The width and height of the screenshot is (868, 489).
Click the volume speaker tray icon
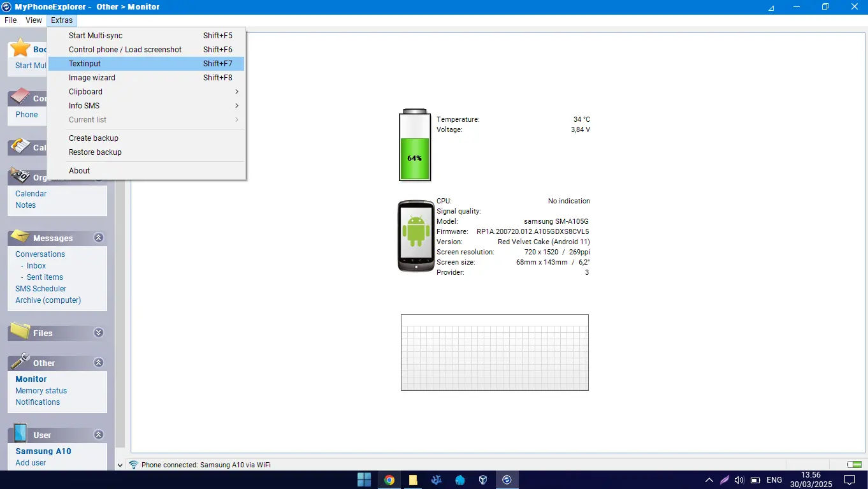[x=739, y=480]
